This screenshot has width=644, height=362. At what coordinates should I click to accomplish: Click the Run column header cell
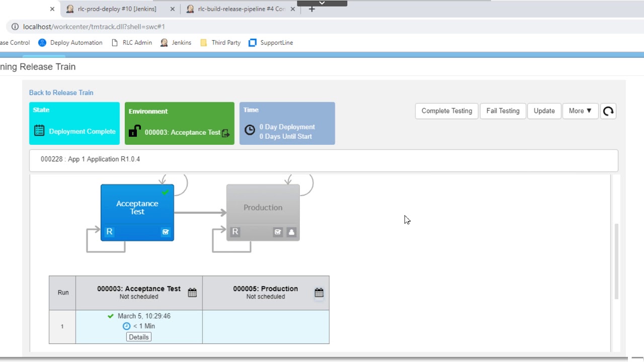63,293
